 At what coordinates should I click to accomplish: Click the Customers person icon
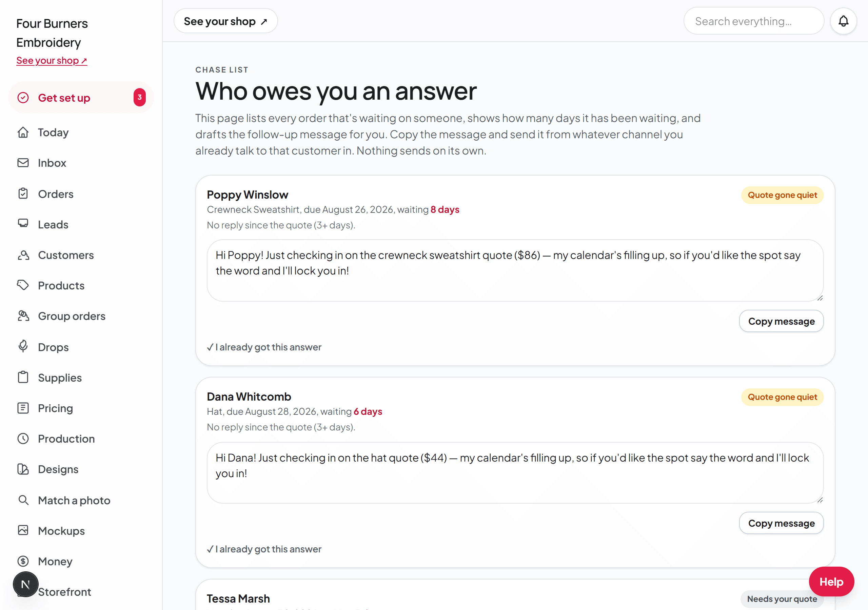pos(23,255)
